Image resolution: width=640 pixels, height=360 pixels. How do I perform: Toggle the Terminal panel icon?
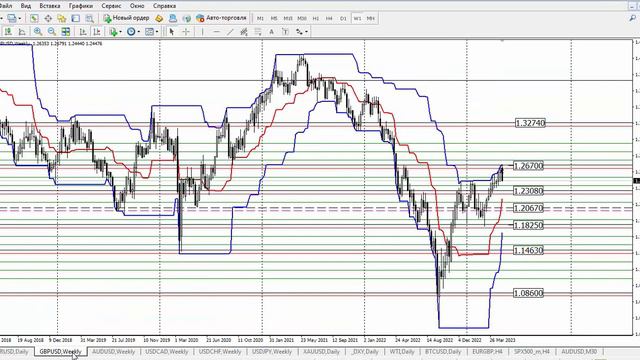coord(76,18)
